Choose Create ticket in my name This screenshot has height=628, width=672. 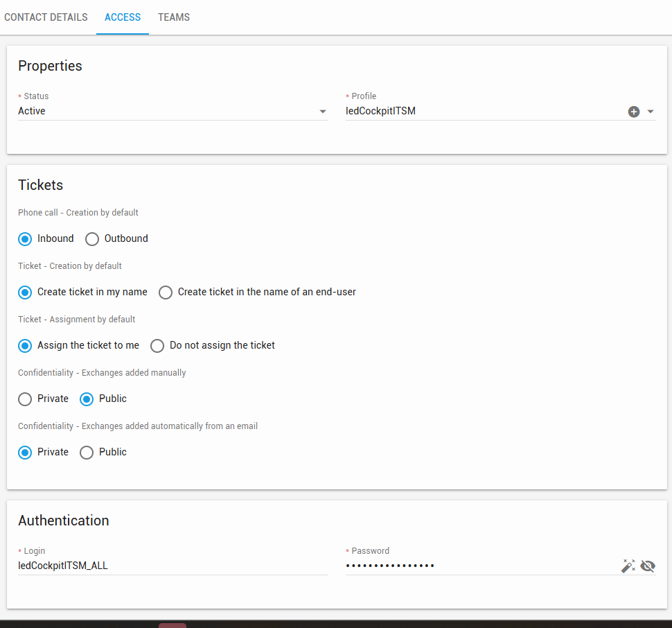pyautogui.click(x=25, y=293)
